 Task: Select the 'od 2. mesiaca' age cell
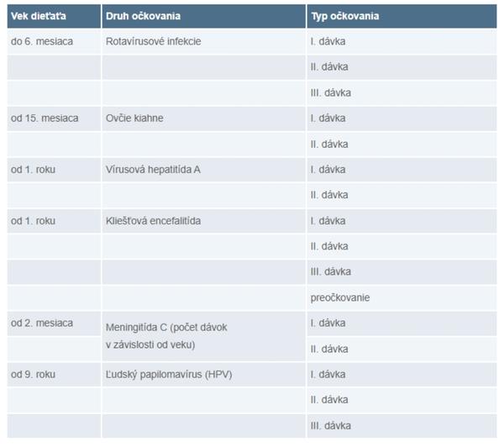click(41, 323)
